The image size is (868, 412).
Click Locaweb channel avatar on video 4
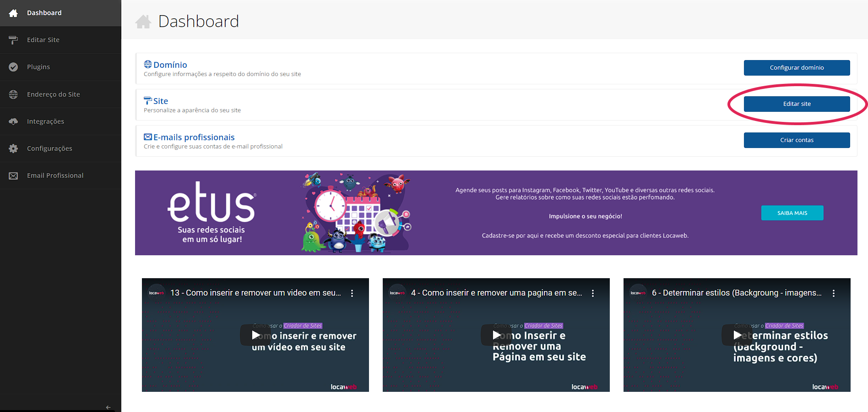click(397, 293)
